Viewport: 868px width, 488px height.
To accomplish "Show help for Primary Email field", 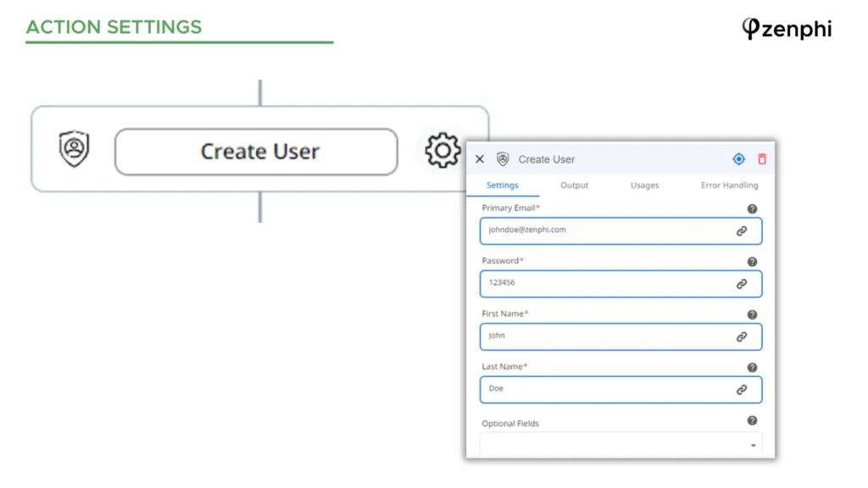I will point(752,208).
